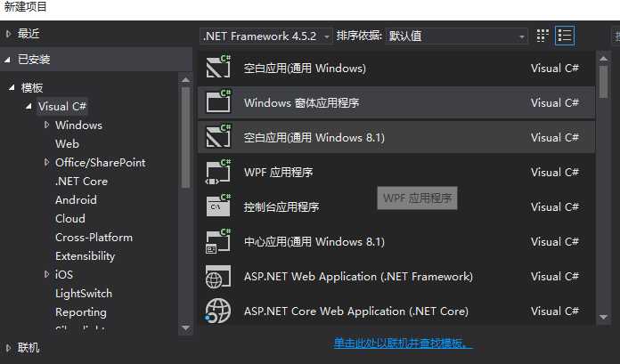
Task: Click the tree scrollbar up arrow
Action: (185, 79)
